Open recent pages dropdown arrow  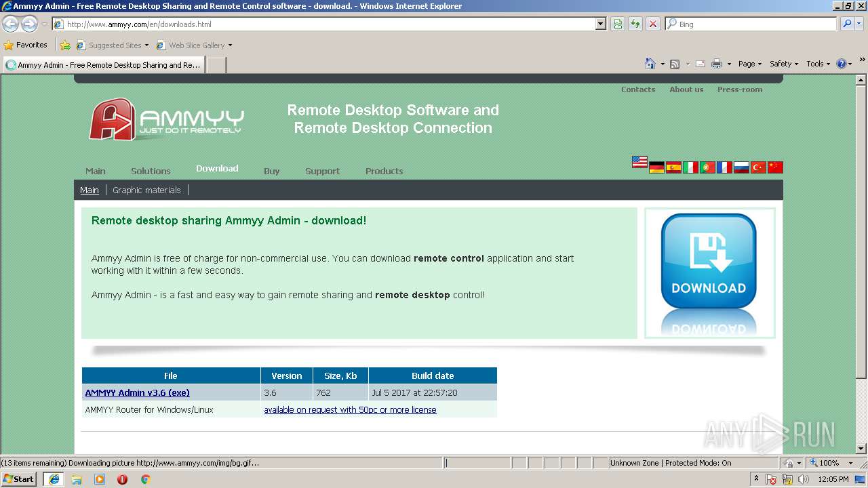[44, 24]
